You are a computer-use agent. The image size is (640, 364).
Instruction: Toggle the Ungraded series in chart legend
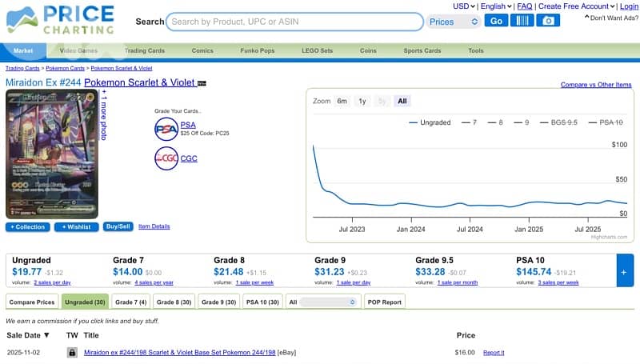coord(430,122)
